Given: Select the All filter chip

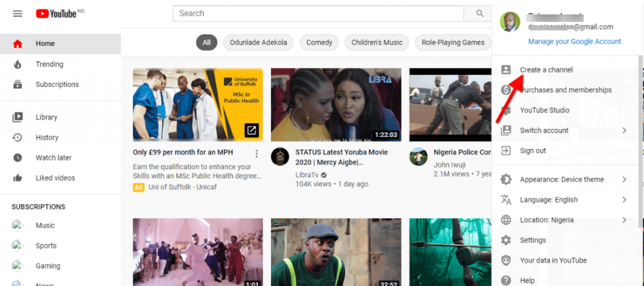Looking at the screenshot, I should (206, 42).
